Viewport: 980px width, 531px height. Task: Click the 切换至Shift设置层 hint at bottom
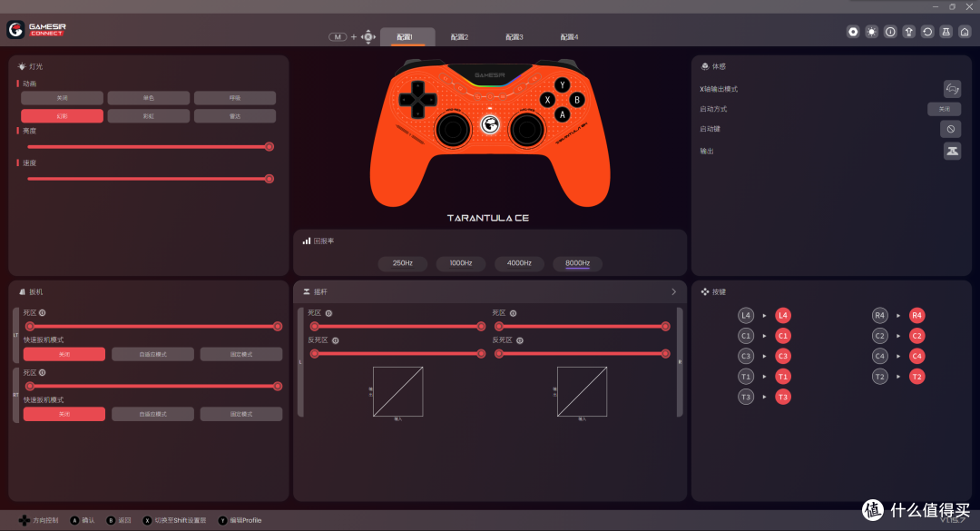[175, 520]
